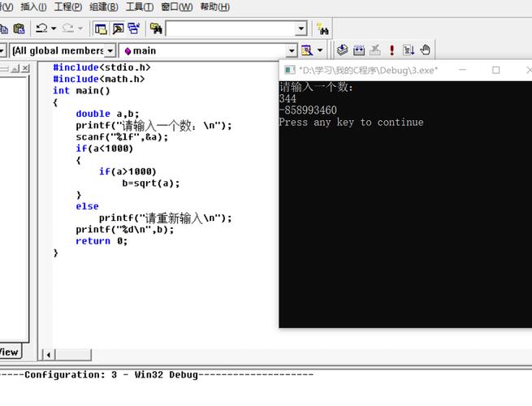Click the horizontal scrollbar left arrow
532x406 pixels.
coord(50,354)
